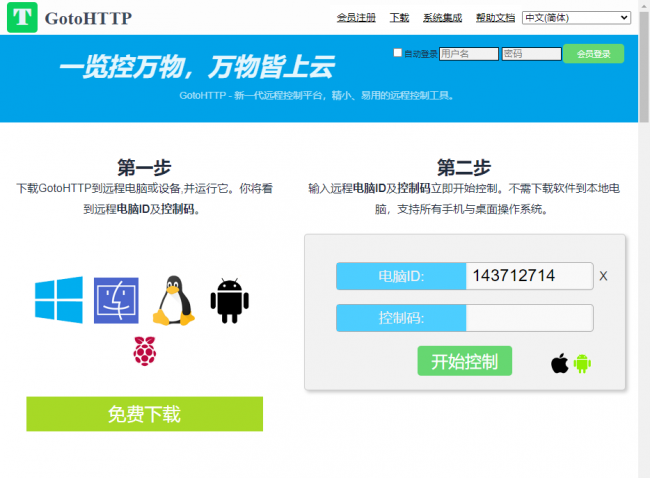
Task: Clear the 电脑ID field with X
Action: [604, 276]
